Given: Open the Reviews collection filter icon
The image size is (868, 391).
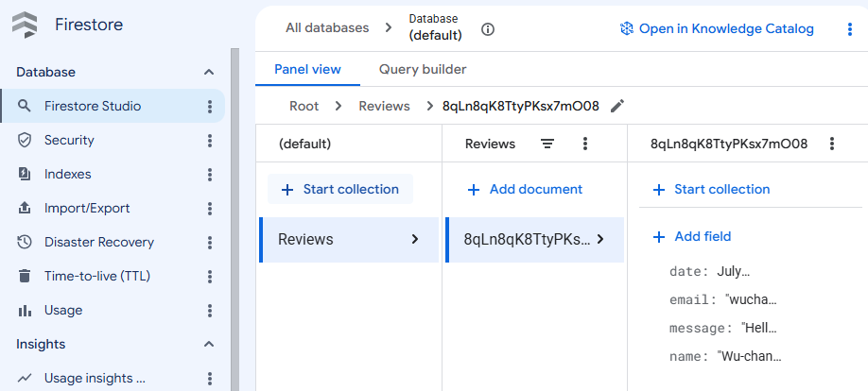Looking at the screenshot, I should [547, 144].
